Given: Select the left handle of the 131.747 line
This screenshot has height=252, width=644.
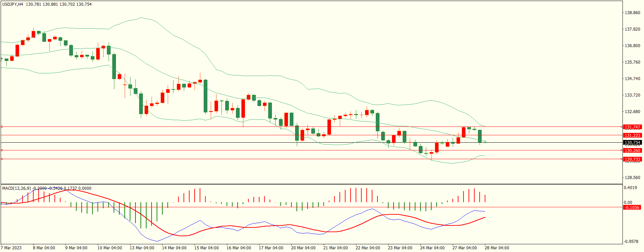Looking at the screenshot, I should 2,127.
